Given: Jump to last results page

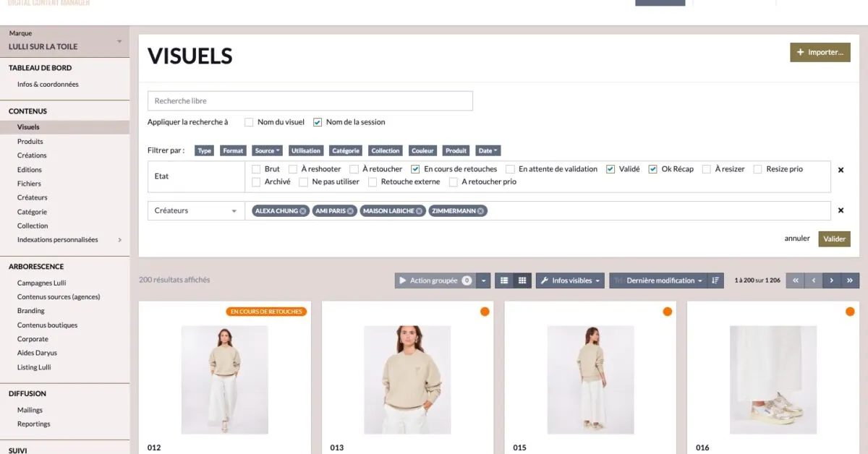Looking at the screenshot, I should (x=850, y=280).
